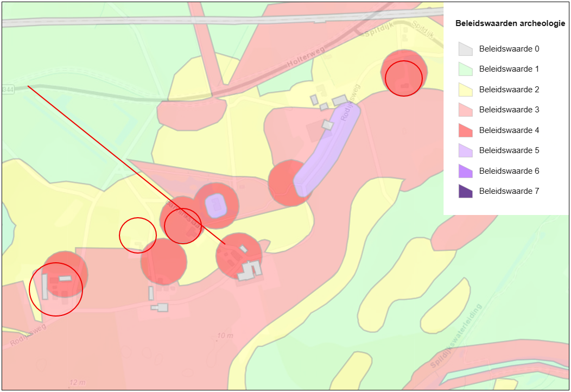Select the dark purple Beleidswaarde 7 swatch
Screen dimensions: 571x392
click(x=465, y=192)
